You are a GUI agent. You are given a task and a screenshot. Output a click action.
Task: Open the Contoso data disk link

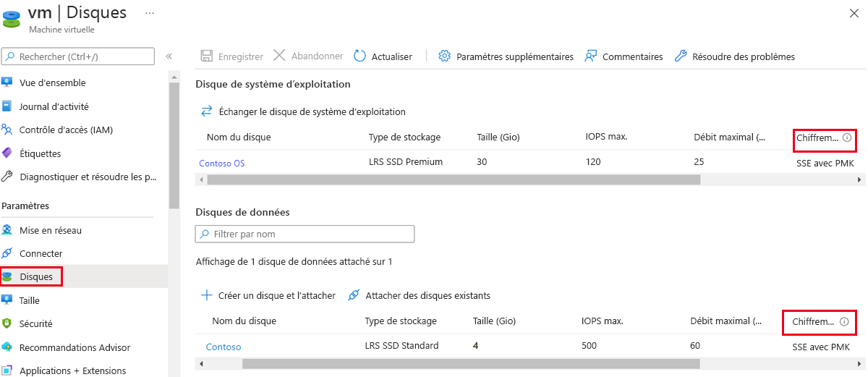click(x=224, y=347)
